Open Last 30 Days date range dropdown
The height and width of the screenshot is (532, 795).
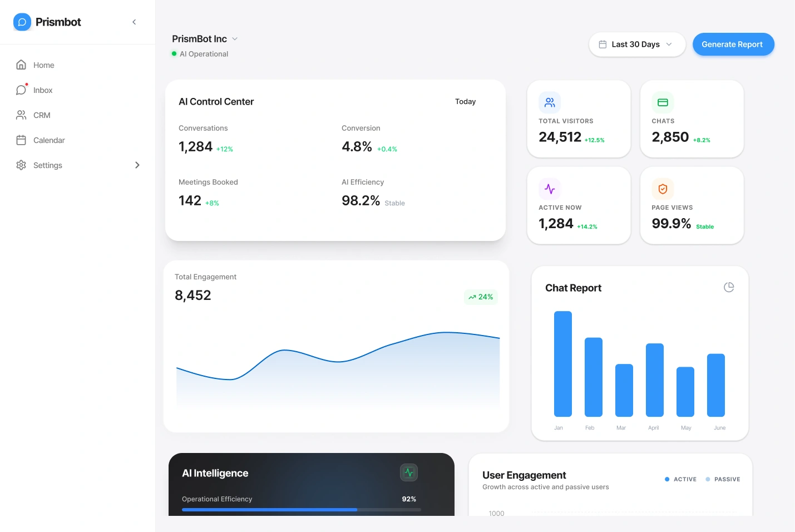coord(637,44)
